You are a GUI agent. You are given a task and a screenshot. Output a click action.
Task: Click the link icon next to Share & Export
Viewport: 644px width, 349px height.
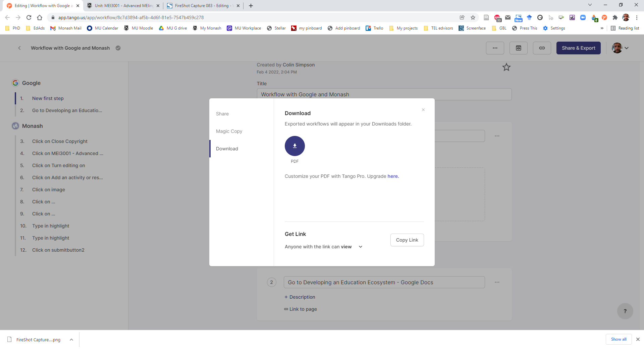pyautogui.click(x=542, y=48)
